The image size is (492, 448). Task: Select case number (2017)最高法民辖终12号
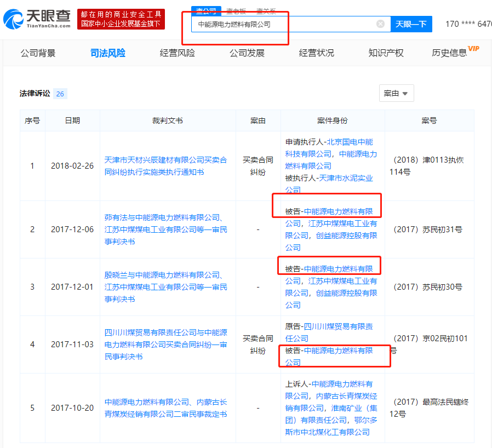coord(429,408)
